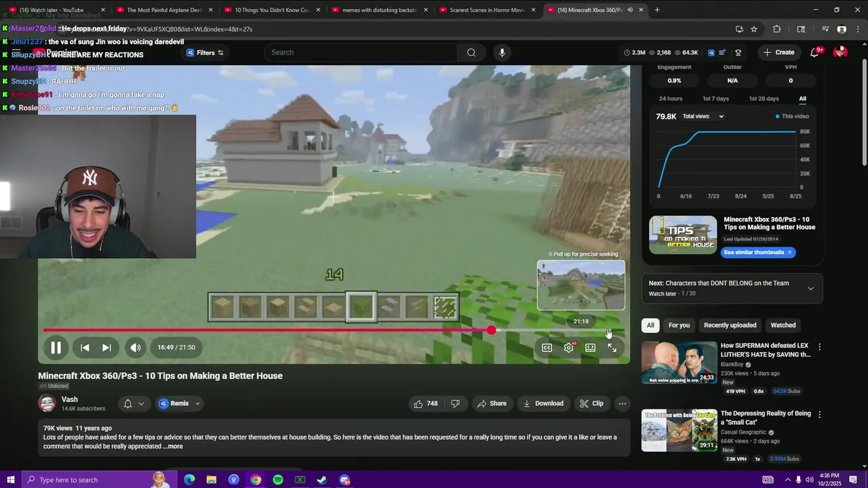Viewport: 868px width, 488px height.
Task: Mute the video with the speaker icon
Action: click(x=136, y=348)
